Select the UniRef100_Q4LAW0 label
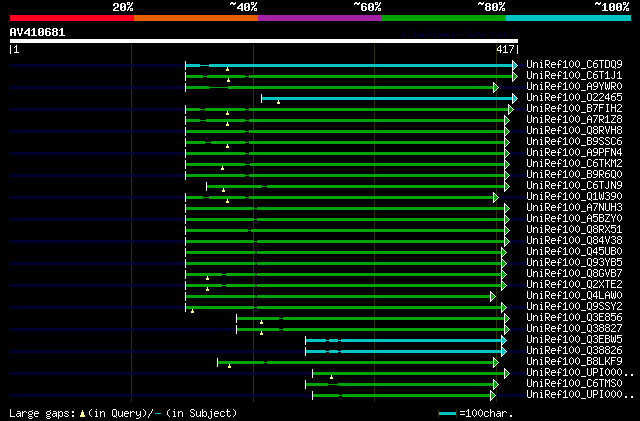 (x=574, y=296)
